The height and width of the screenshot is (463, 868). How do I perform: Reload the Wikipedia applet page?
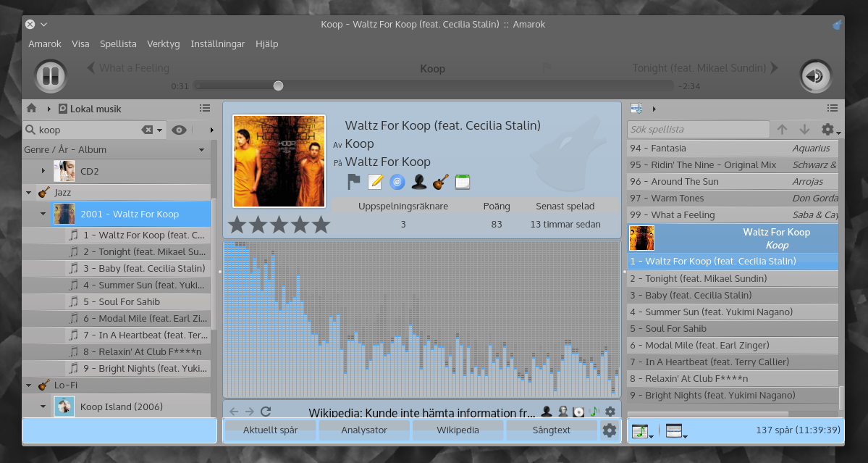[x=266, y=412]
